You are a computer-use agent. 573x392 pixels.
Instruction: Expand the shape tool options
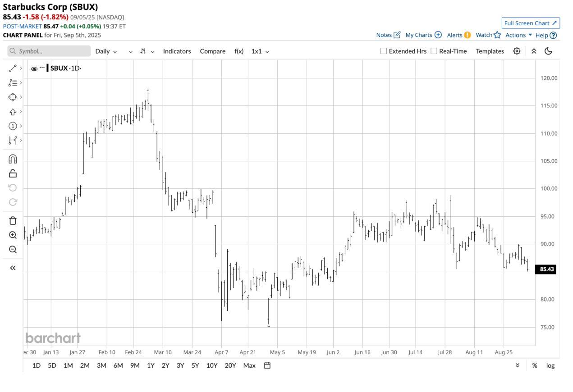click(x=21, y=97)
